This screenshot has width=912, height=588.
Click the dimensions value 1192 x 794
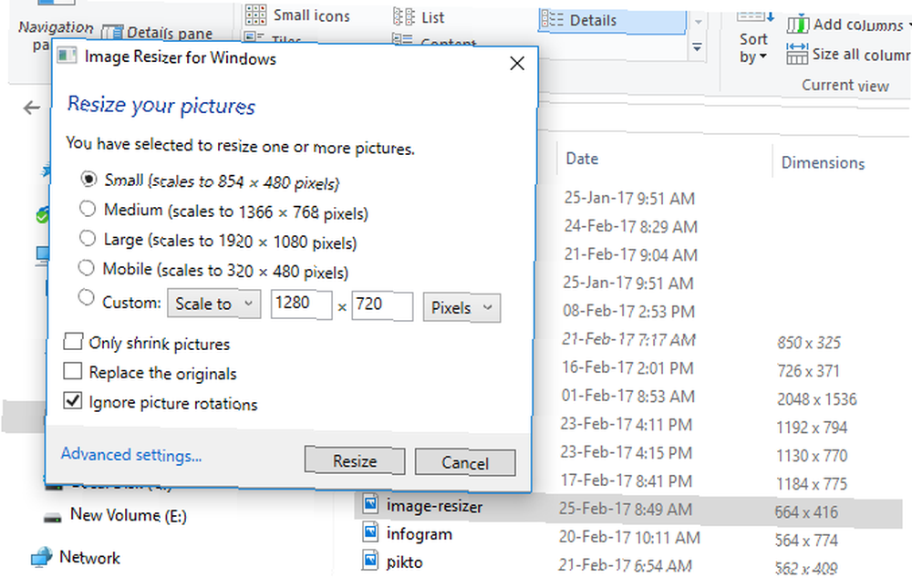pyautogui.click(x=812, y=428)
